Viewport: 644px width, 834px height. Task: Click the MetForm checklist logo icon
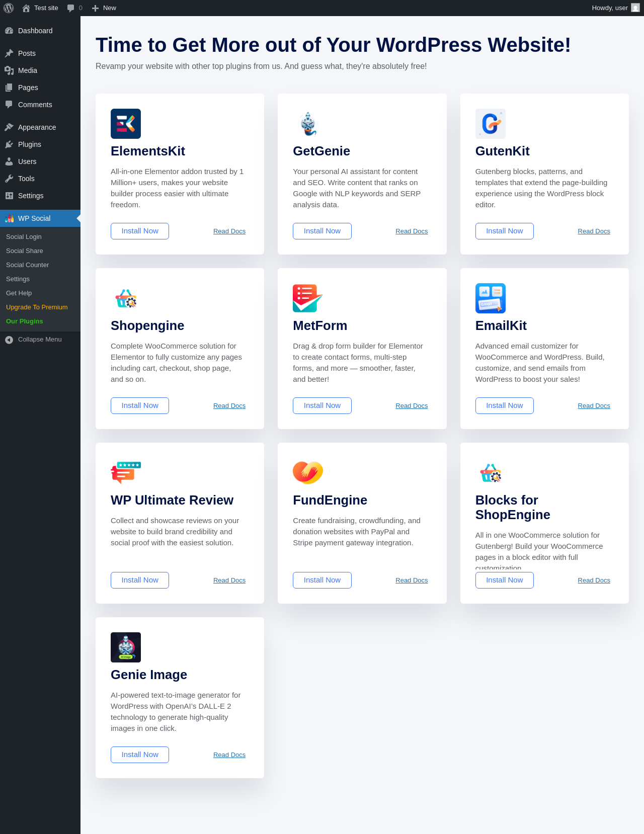tap(308, 298)
